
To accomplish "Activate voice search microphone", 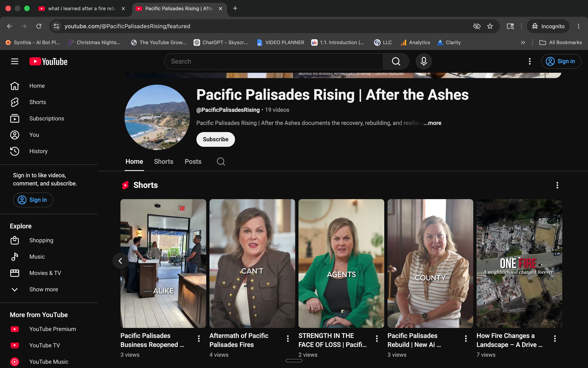I will (x=423, y=61).
